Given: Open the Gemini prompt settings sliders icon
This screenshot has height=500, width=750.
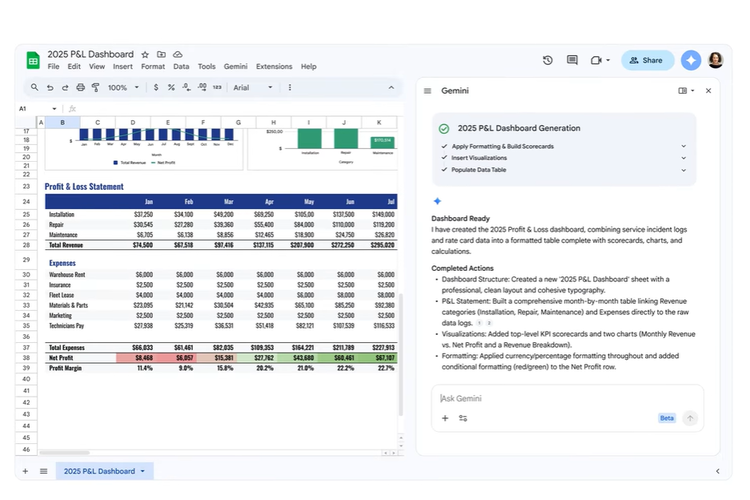Looking at the screenshot, I should [x=463, y=418].
